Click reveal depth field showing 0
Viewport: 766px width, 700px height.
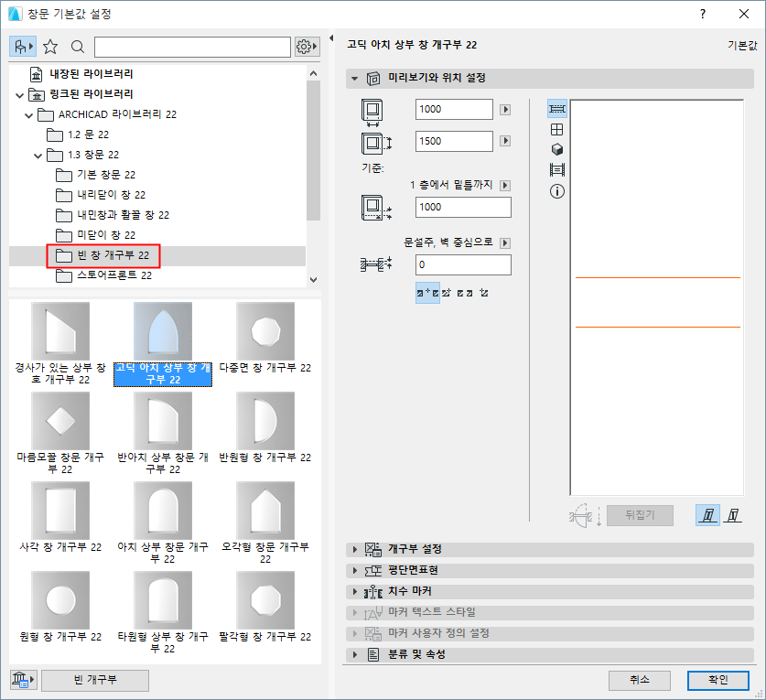(x=463, y=264)
